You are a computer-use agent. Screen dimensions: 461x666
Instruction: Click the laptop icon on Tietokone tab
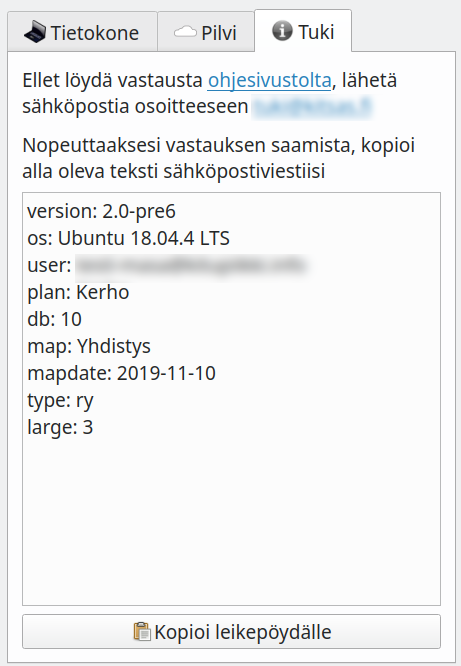pos(35,32)
